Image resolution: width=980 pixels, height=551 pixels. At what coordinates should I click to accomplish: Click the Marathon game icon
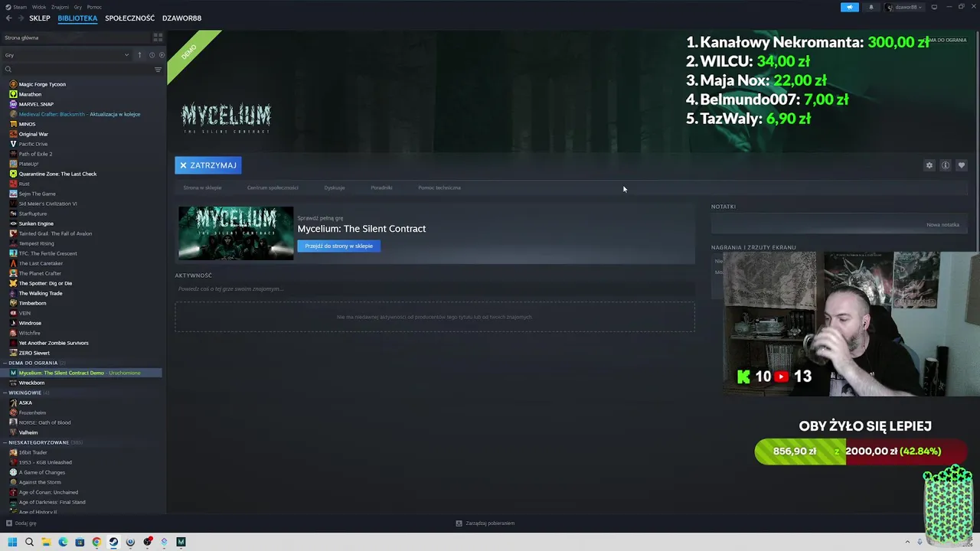(13, 94)
